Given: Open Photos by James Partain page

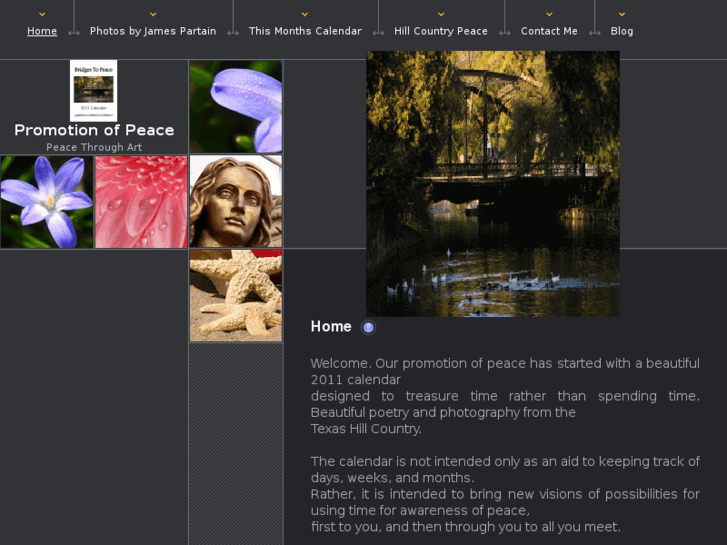Looking at the screenshot, I should tap(153, 31).
